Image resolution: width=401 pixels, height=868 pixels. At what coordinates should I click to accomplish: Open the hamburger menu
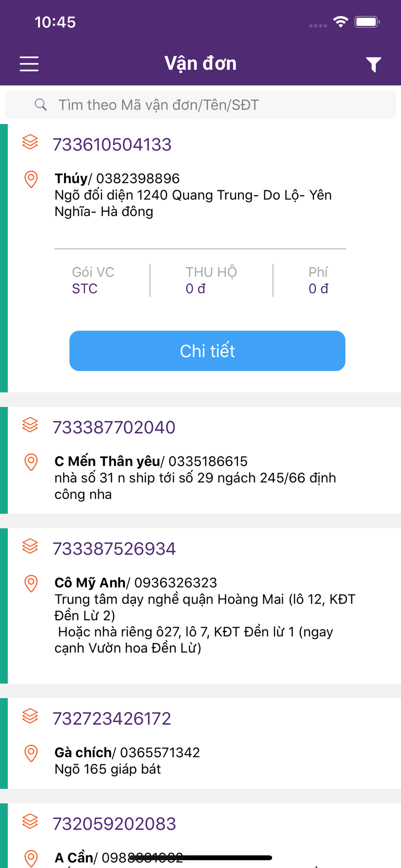29,64
